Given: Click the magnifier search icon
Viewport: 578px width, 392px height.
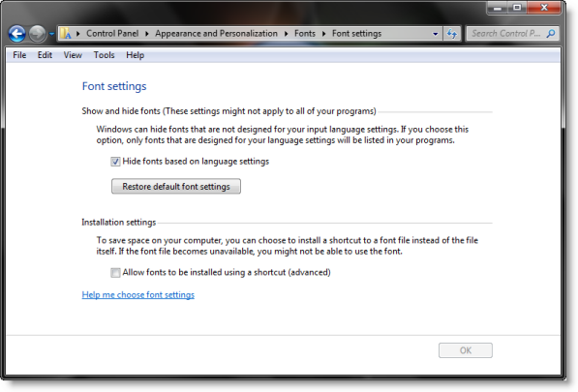Looking at the screenshot, I should [551, 34].
